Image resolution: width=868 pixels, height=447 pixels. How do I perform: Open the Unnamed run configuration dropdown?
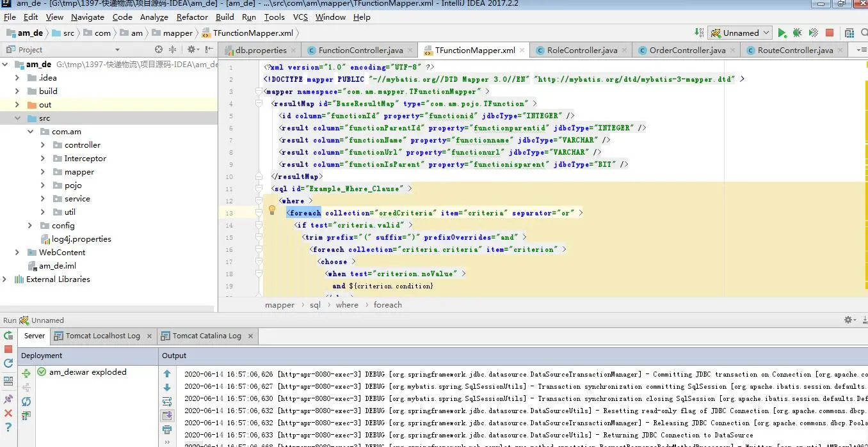(741, 33)
